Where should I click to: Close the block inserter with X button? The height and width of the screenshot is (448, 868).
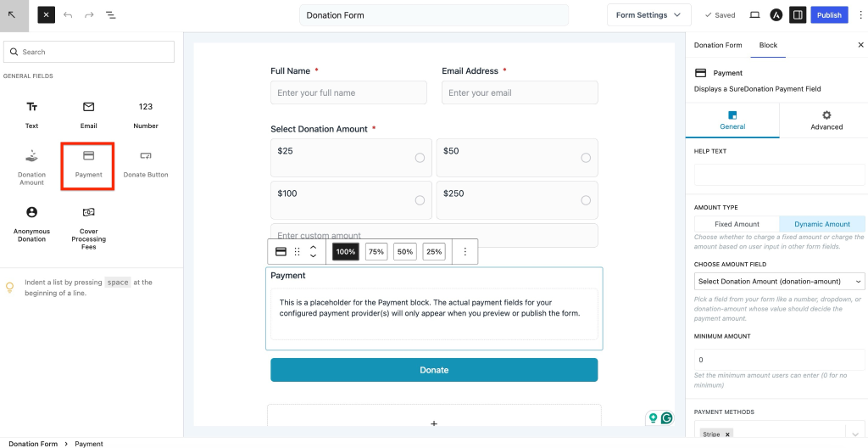point(46,15)
